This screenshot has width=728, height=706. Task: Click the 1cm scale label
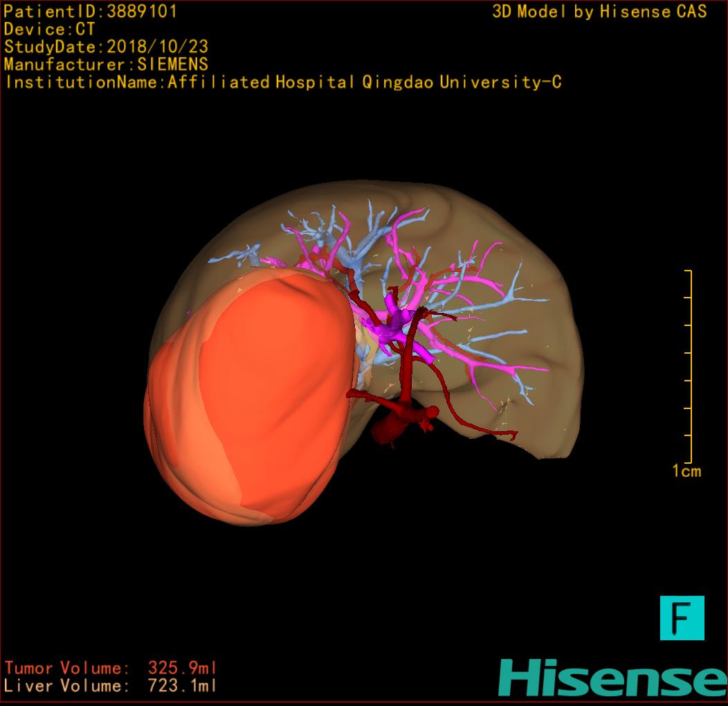point(686,471)
